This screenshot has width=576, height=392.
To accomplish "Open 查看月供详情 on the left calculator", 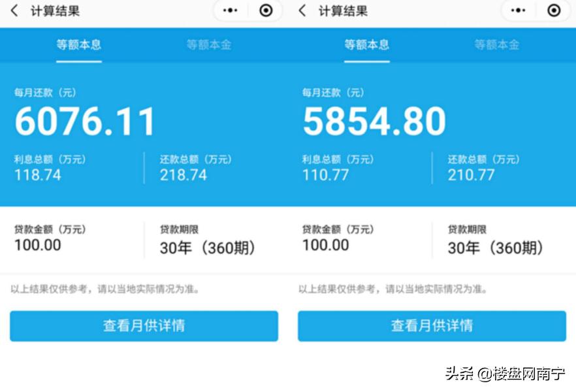I will 144,326.
